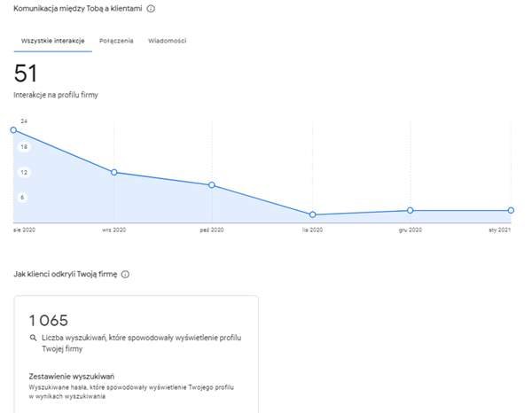
Task: Click the 1 065 searches count
Action: [x=49, y=320]
